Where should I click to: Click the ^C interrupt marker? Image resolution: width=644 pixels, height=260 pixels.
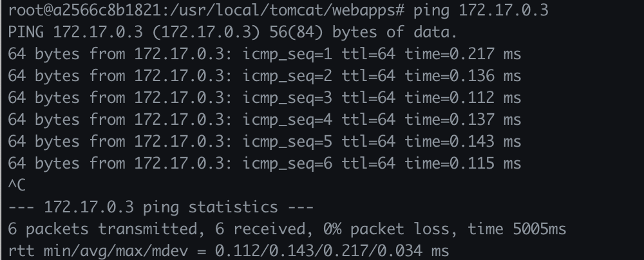click(15, 185)
